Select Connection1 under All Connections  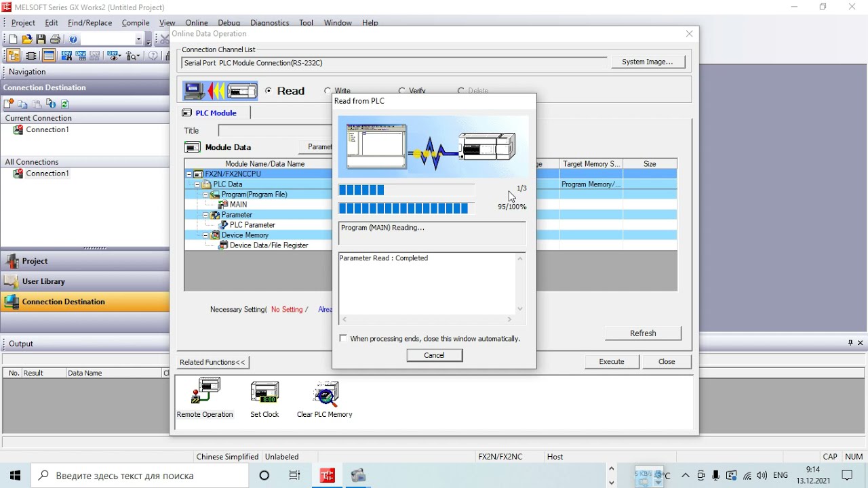pyautogui.click(x=47, y=174)
